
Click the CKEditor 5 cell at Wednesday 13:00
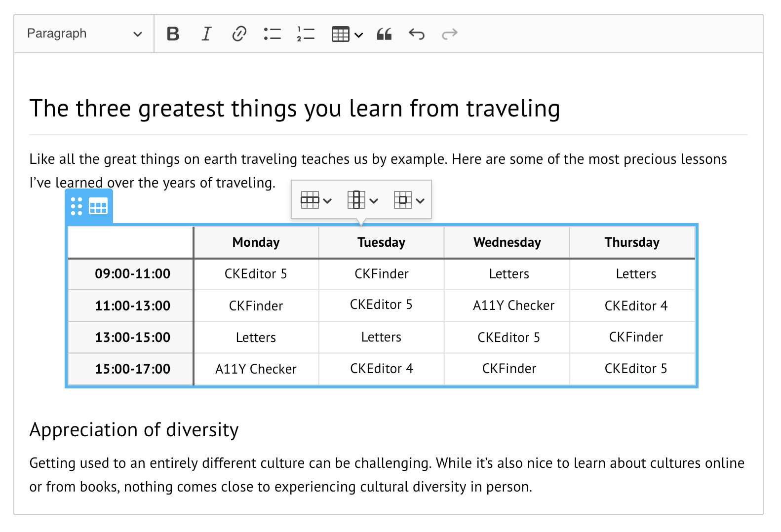(x=507, y=337)
